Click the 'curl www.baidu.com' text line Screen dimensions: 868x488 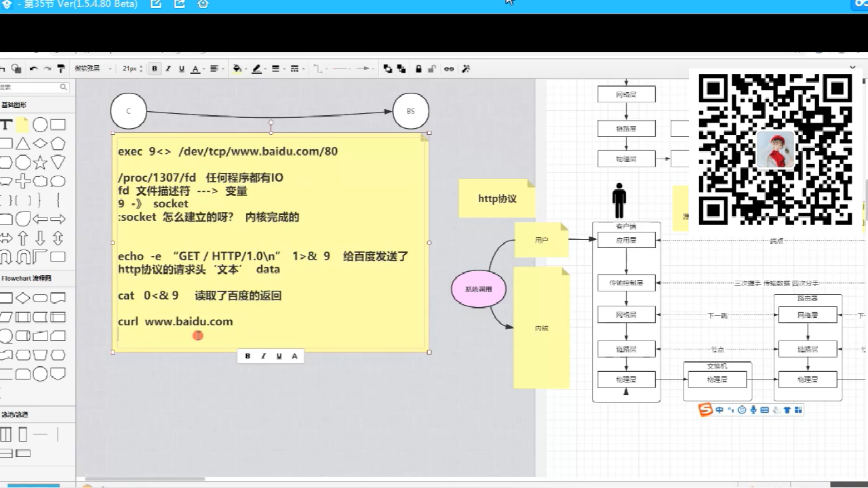[x=175, y=322]
